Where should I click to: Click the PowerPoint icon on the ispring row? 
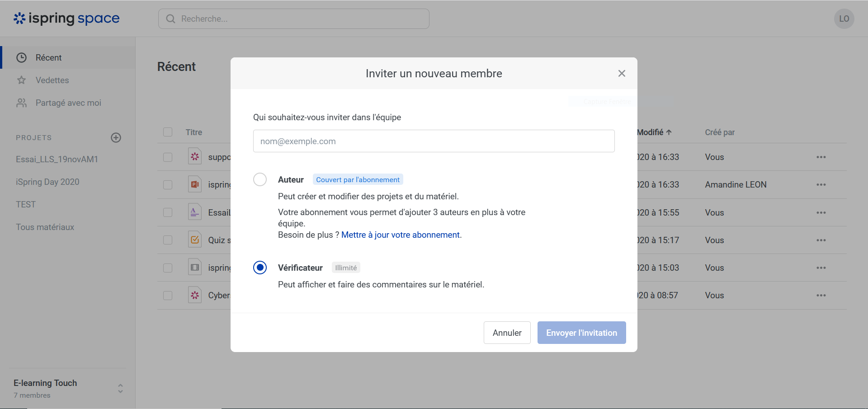pos(194,184)
